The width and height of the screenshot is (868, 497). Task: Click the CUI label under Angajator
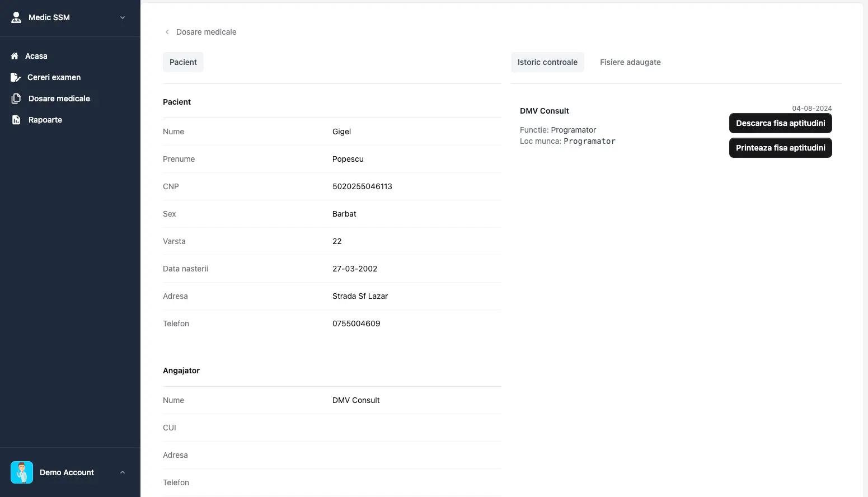170,428
